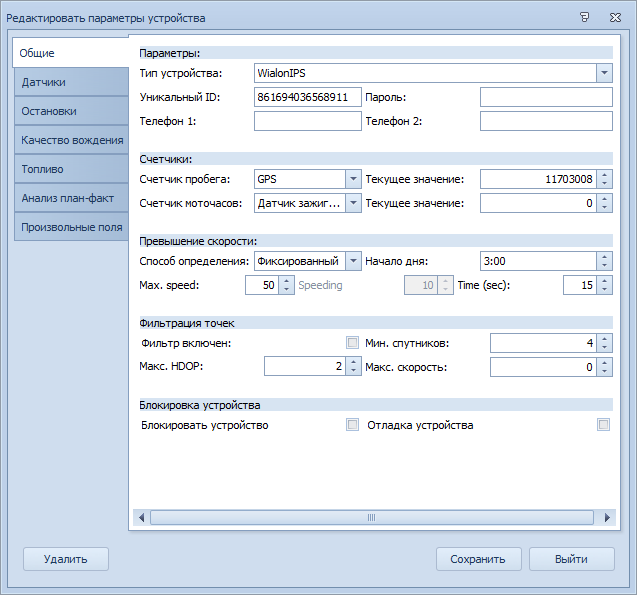This screenshot has width=637, height=595.
Task: Click the Выйти button
Action: click(x=572, y=559)
